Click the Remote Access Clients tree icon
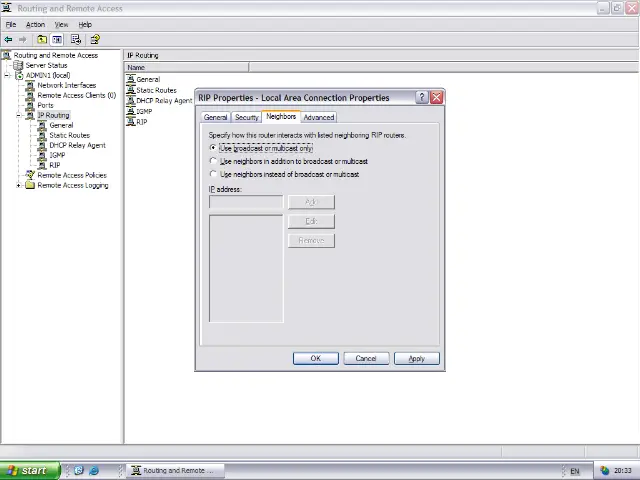Viewport: 640px width, 480px height. point(30,96)
